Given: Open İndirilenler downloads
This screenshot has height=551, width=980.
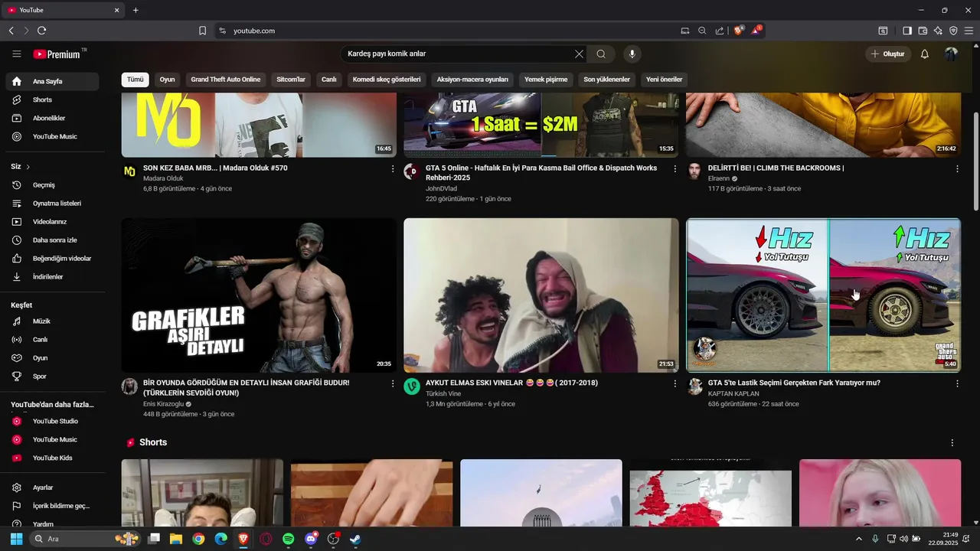Looking at the screenshot, I should tap(53, 277).
